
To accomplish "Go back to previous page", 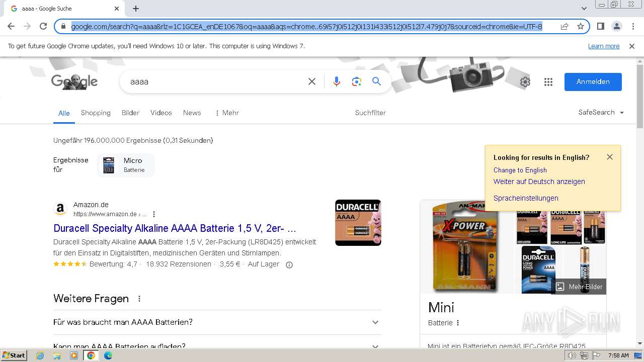I will 11,26.
